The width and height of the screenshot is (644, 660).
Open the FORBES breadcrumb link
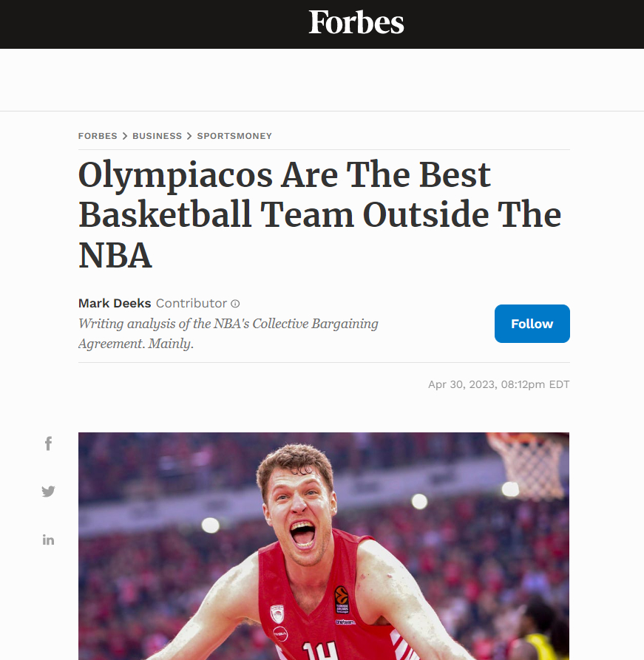pyautogui.click(x=98, y=136)
